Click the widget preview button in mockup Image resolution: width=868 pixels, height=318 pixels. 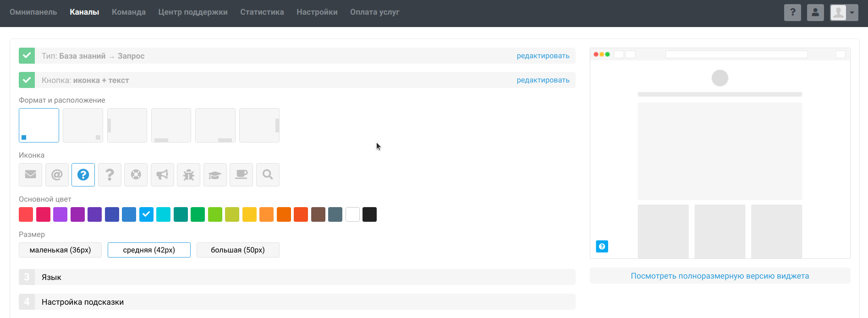click(602, 247)
